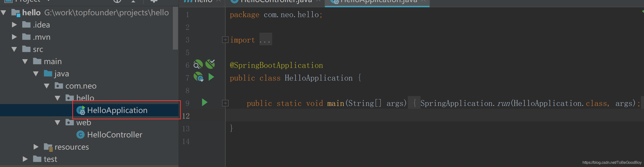Select the test folder row
This screenshot has width=644, height=167.
pos(89,159)
